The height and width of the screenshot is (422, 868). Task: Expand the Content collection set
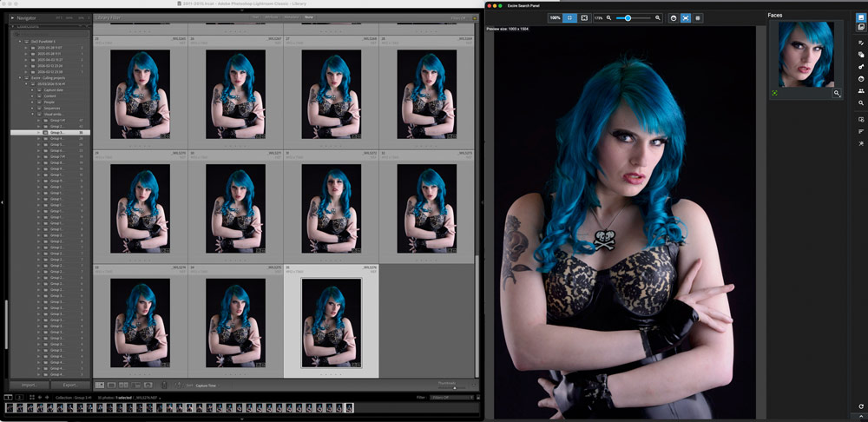tap(33, 96)
